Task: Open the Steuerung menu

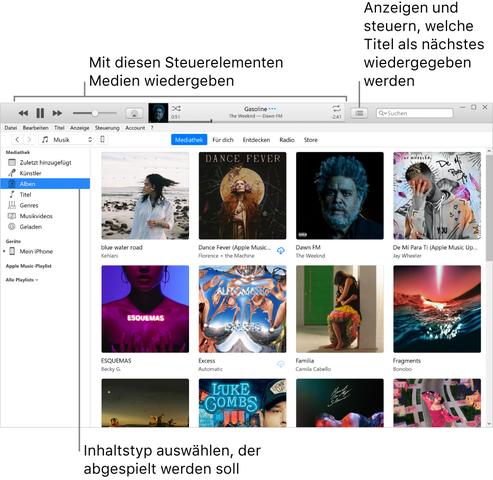Action: coord(107,128)
